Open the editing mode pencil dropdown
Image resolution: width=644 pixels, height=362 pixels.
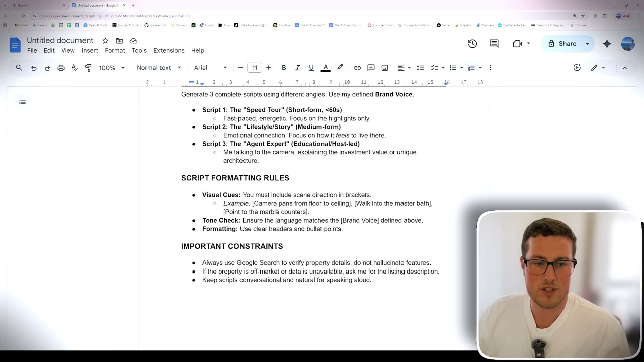(x=598, y=68)
